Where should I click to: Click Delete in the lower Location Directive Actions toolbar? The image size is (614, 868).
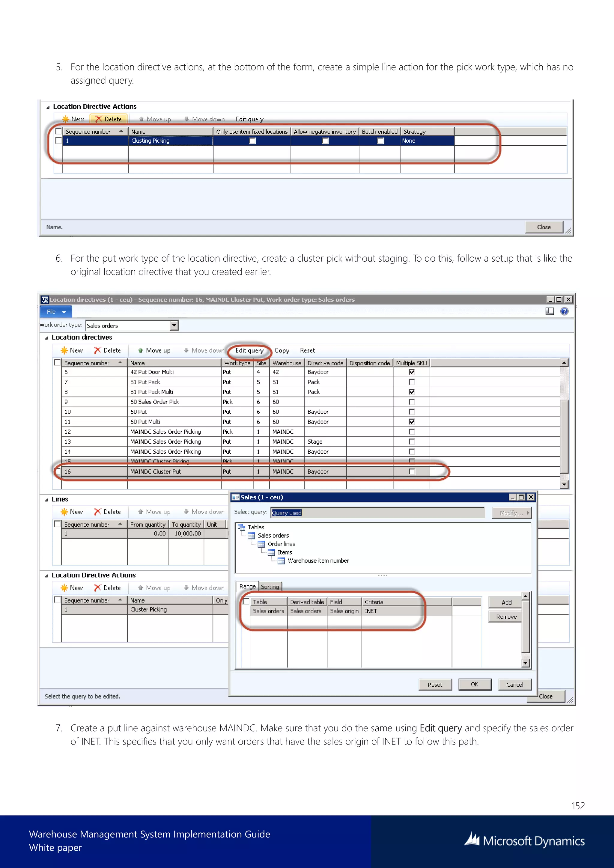pos(107,588)
